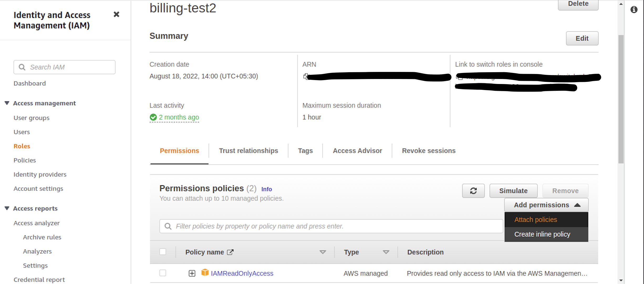Click the creation date August 18, 2022 text
This screenshot has height=284, width=644.
[x=204, y=76]
